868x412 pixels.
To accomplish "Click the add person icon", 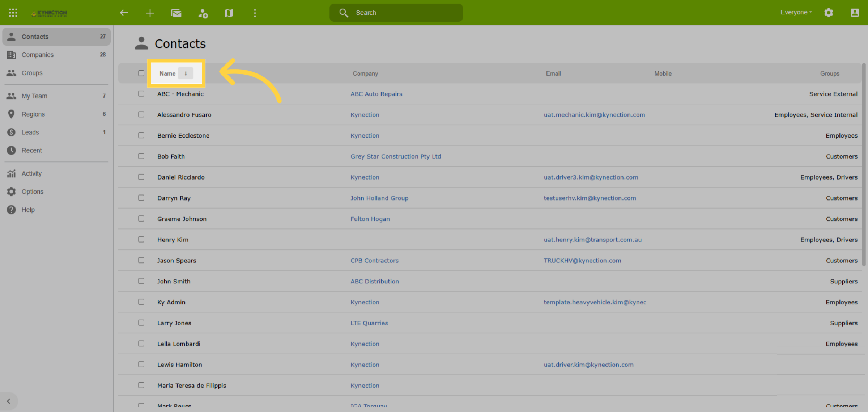I will (203, 13).
